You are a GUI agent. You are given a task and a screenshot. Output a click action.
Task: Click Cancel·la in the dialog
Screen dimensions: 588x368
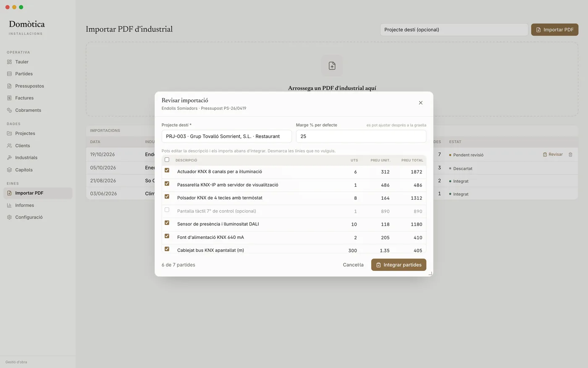[x=353, y=265]
